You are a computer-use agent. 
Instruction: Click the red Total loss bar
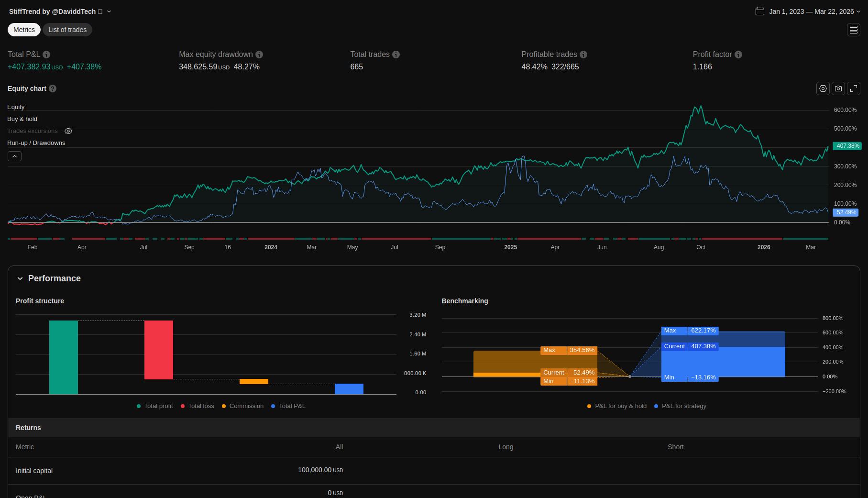coord(159,350)
